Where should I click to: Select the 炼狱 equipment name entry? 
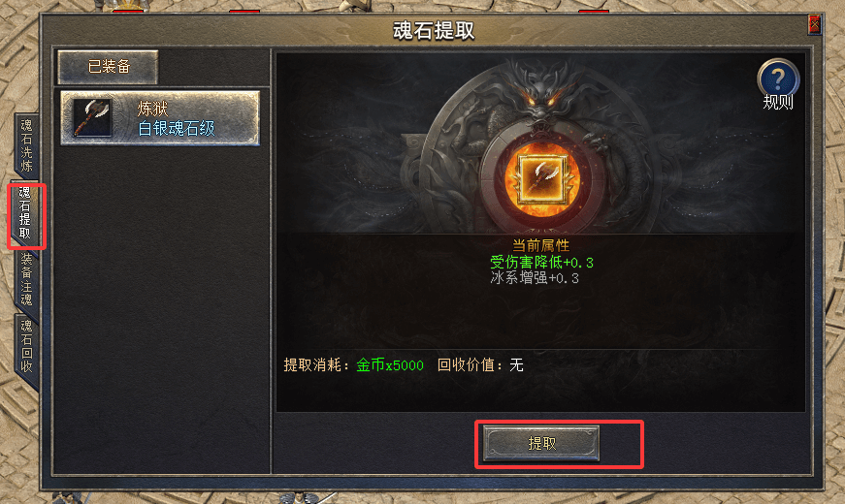coord(152,109)
